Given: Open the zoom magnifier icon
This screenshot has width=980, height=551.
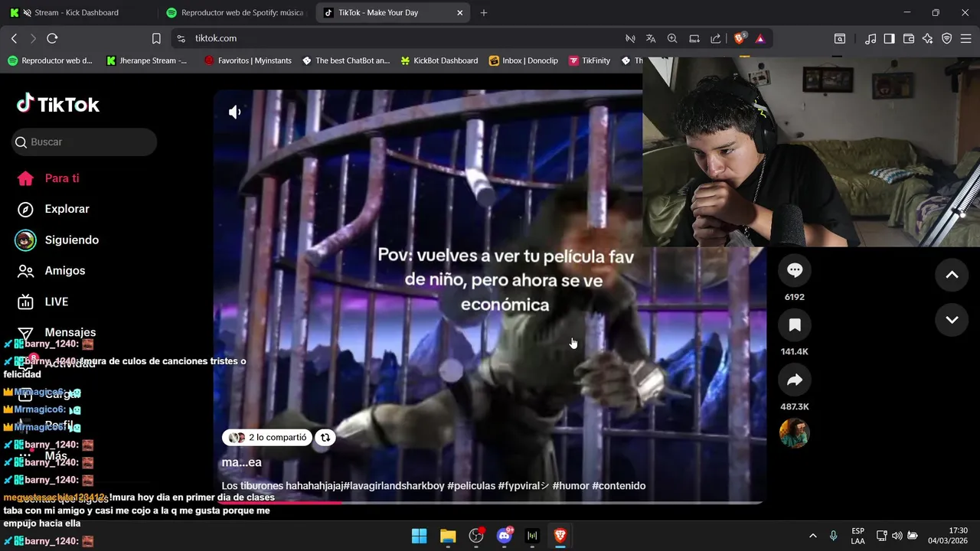Looking at the screenshot, I should point(672,38).
